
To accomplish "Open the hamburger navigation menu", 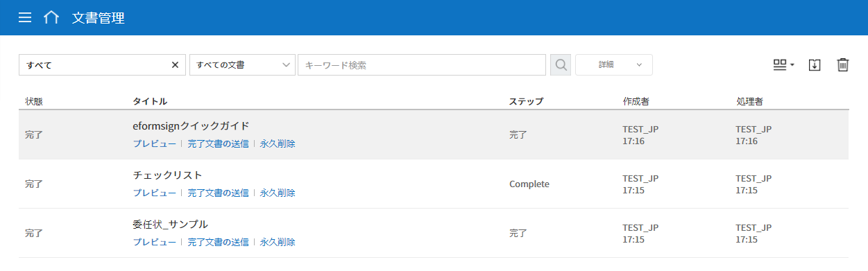I will pos(25,17).
